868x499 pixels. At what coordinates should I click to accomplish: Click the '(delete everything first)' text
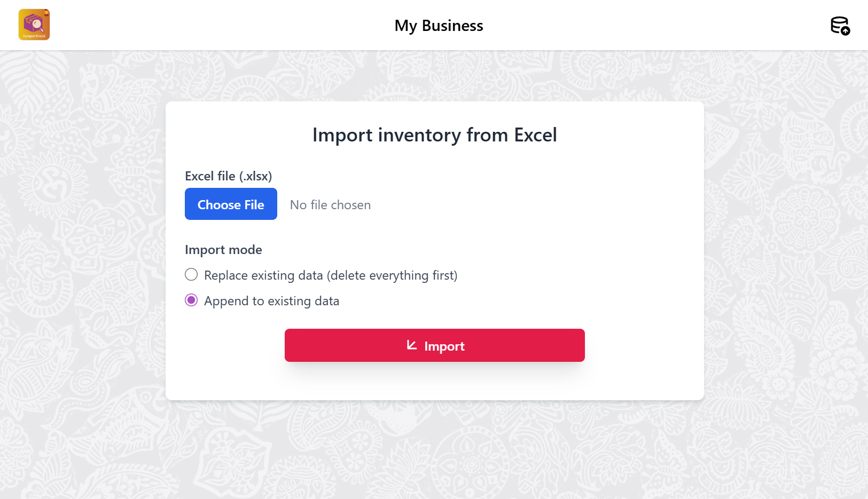coord(392,275)
